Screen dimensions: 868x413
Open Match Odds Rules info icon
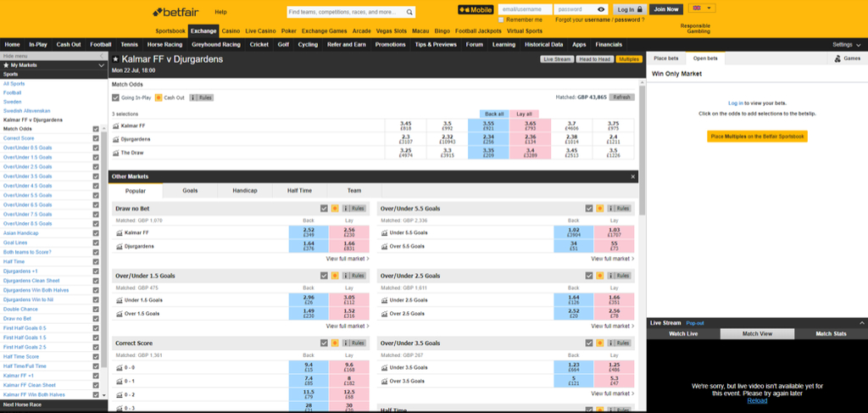201,98
